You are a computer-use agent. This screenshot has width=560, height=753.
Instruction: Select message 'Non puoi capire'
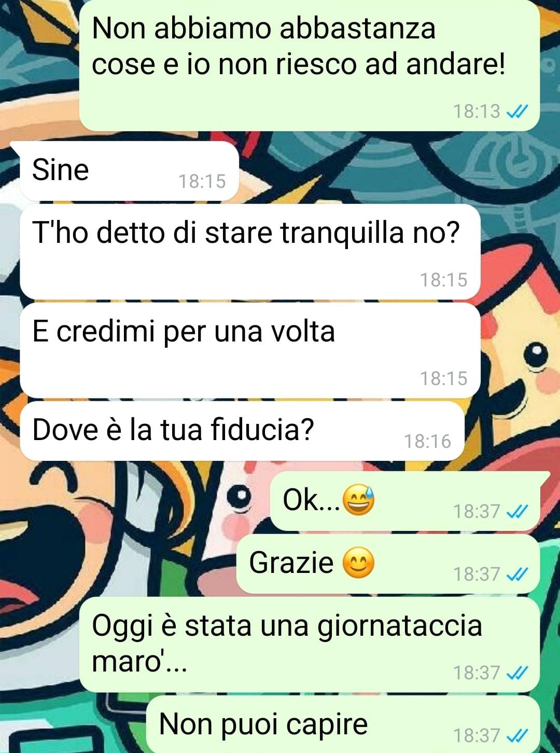tap(343, 724)
